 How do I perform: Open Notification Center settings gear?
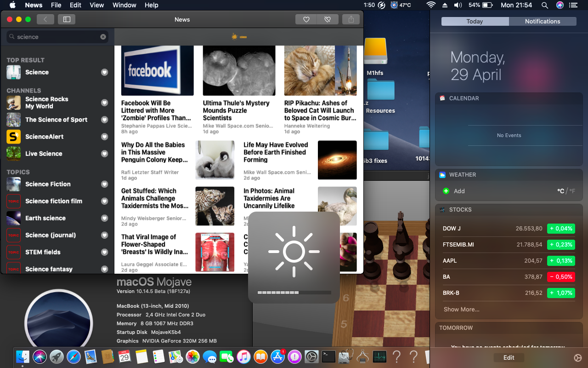coord(578,357)
